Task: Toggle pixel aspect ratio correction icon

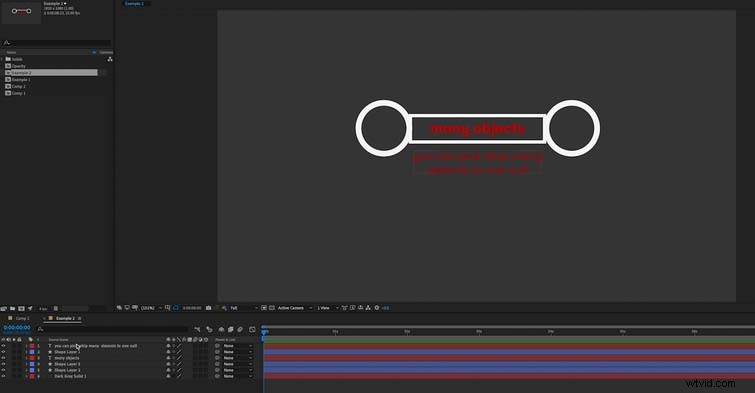Action: [345, 308]
